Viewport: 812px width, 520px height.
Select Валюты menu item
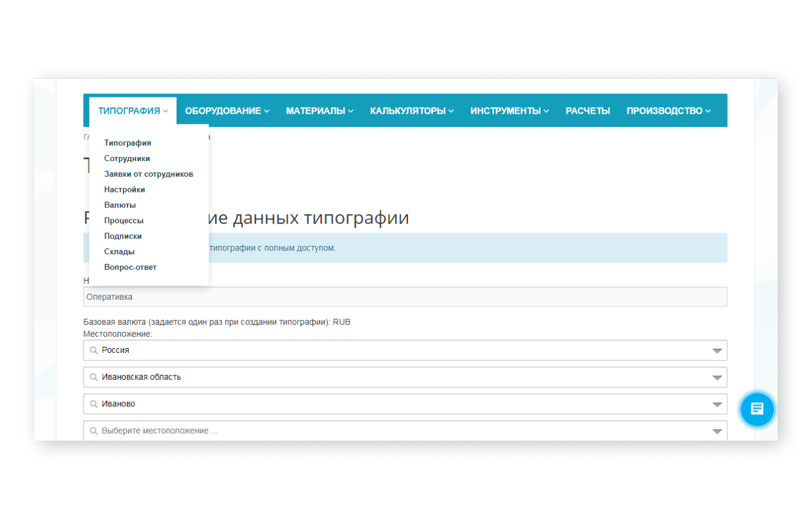point(120,205)
